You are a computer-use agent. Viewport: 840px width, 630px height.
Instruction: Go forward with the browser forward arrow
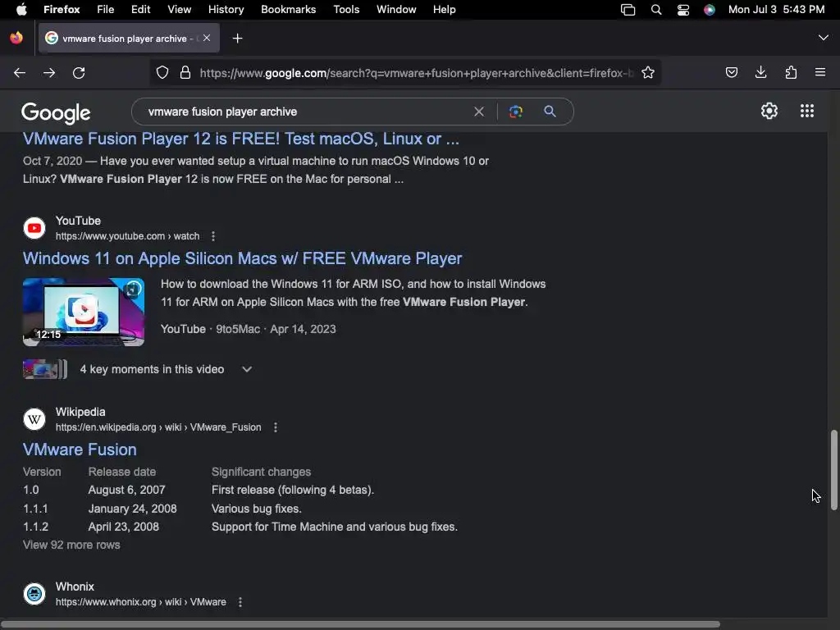pos(49,73)
